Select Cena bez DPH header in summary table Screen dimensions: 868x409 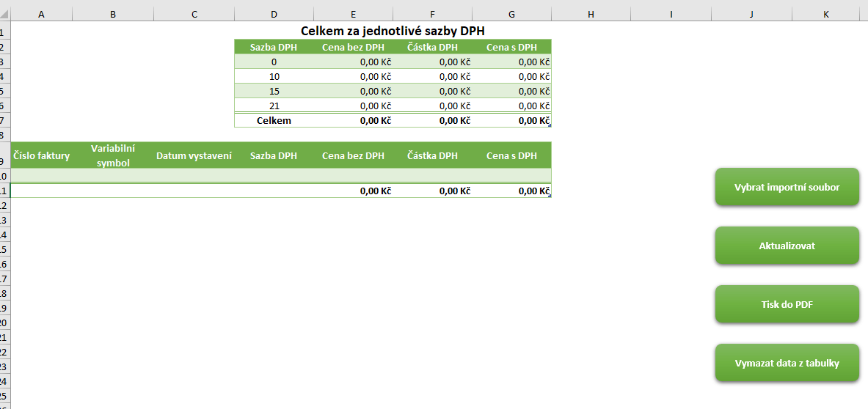tap(353, 47)
